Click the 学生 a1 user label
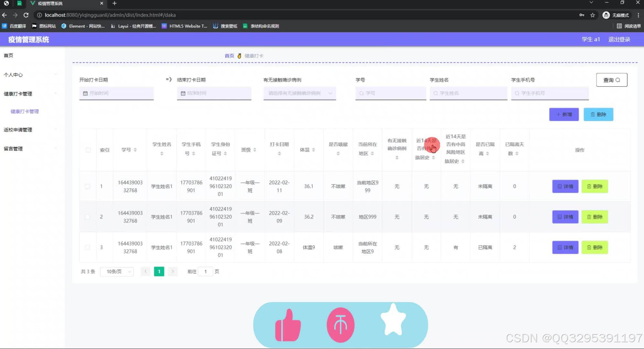644x349 pixels. coord(591,39)
